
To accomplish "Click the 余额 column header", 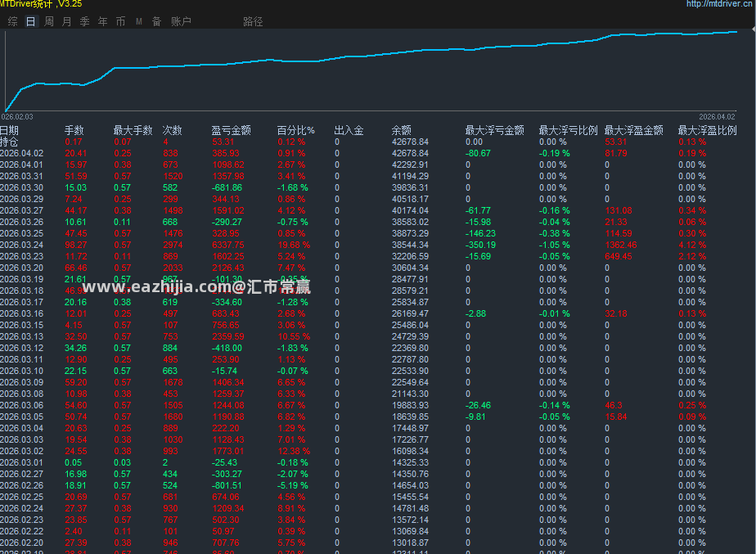I will tap(402, 130).
